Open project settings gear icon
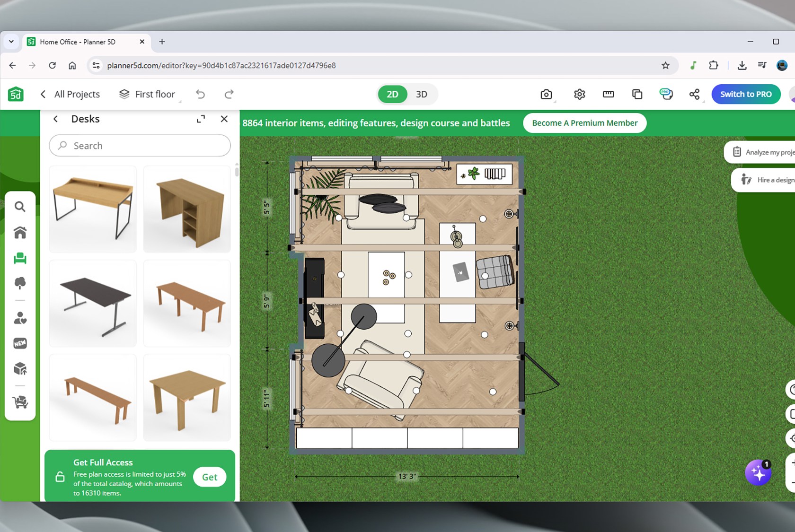The image size is (795, 532). 579,95
